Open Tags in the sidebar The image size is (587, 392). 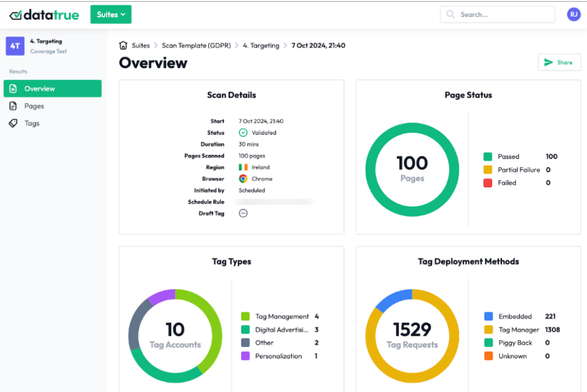[x=32, y=123]
